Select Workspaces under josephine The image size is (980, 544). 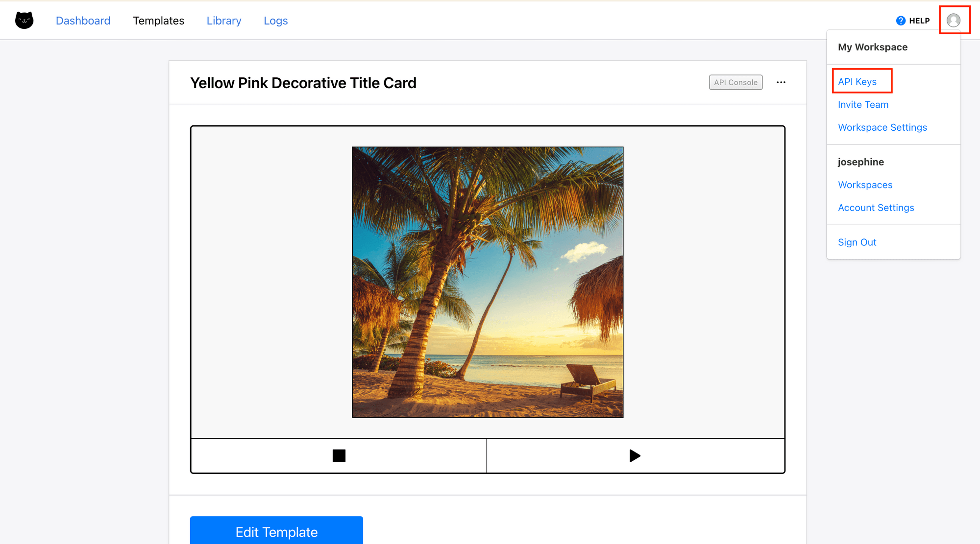click(865, 185)
